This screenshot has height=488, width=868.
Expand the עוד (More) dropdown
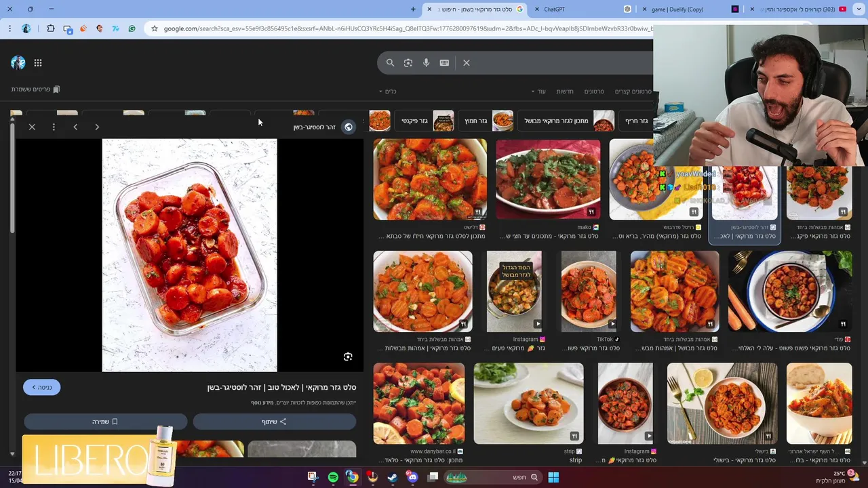pyautogui.click(x=538, y=91)
